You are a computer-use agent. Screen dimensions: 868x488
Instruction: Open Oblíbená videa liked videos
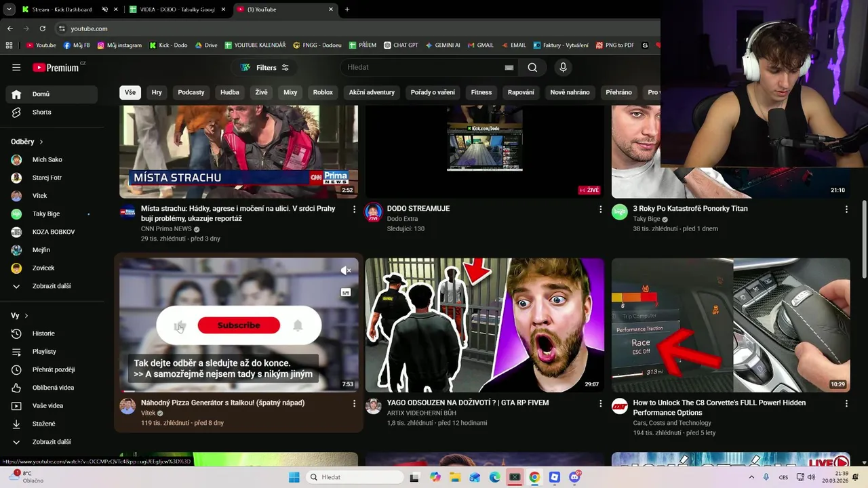(x=52, y=388)
